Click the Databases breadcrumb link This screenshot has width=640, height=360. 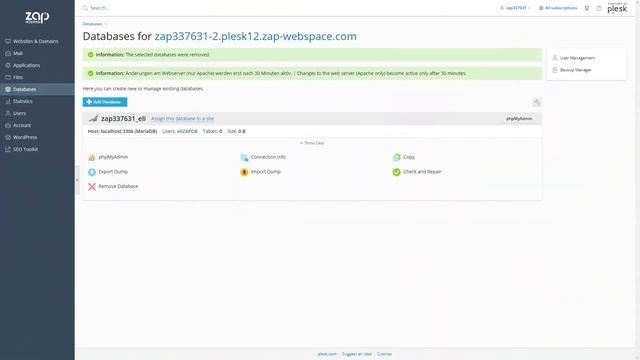(92, 24)
